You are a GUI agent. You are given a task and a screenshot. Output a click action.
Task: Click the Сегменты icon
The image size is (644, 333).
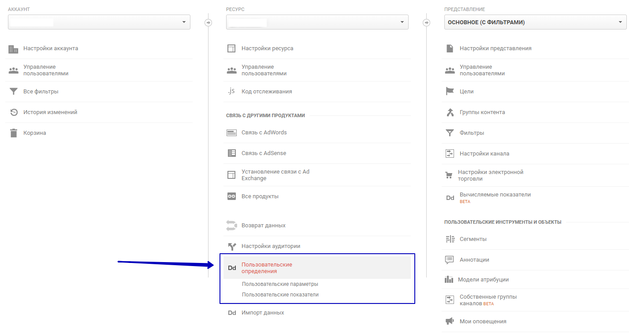click(x=450, y=239)
